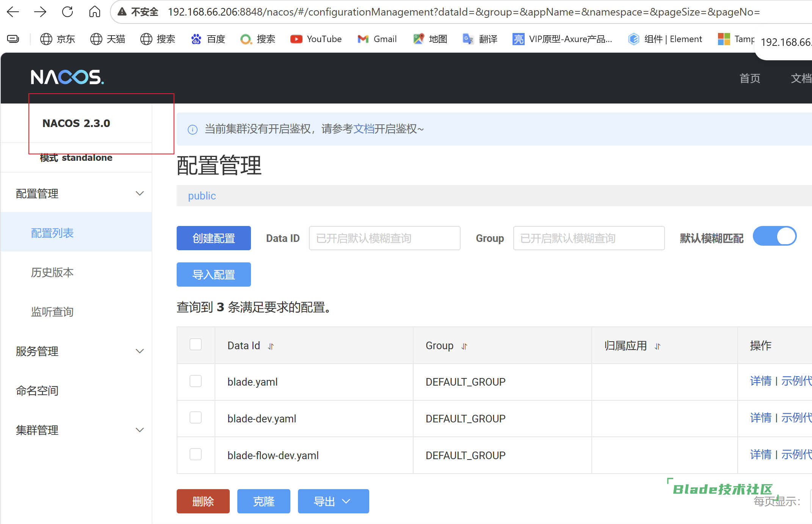The image size is (812, 524).
Task: Click the NACOS logo
Action: tap(67, 77)
